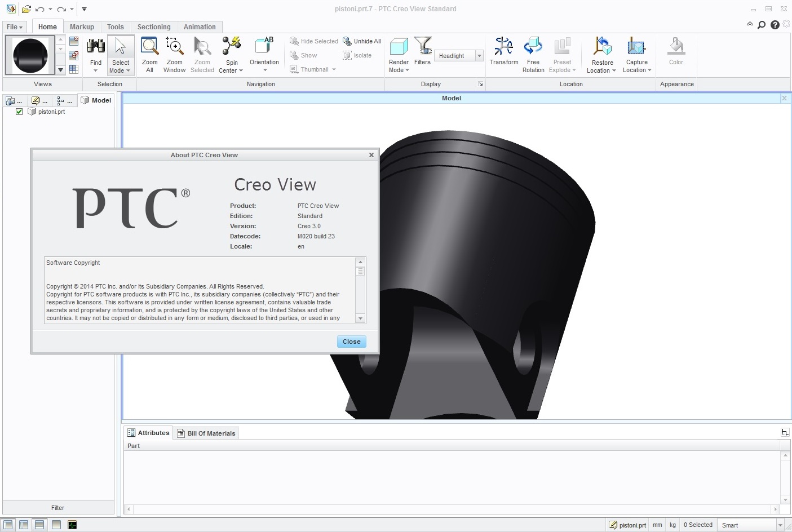Click the Open folder icon in quick access
This screenshot has width=792, height=532.
point(26,9)
